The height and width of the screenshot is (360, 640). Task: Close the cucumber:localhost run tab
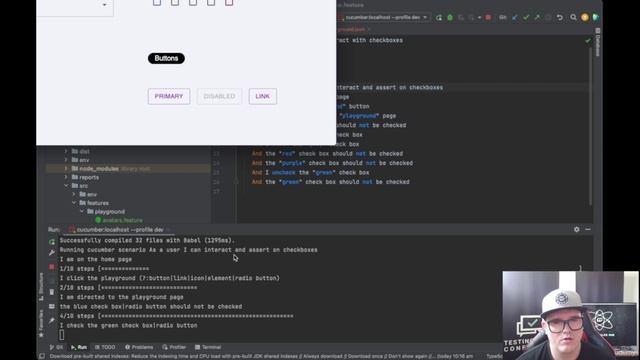(168, 230)
